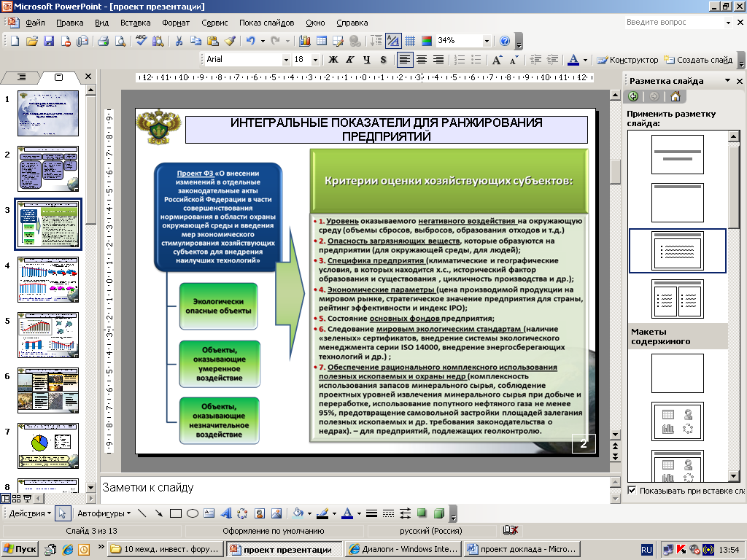Expand the Arial font name dropdown
Screen dimensions: 747x560
(x=286, y=60)
